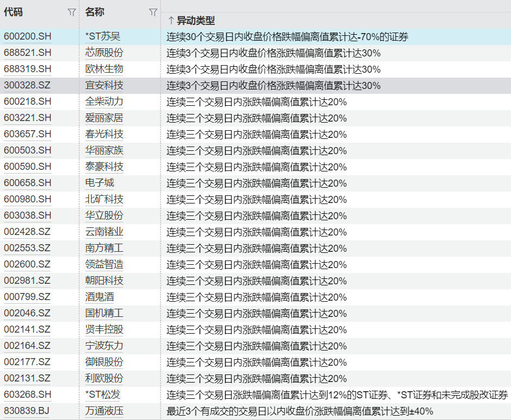Image resolution: width=511 pixels, height=420 pixels.
Task: Open stock code 002177.SZ
Action: [x=27, y=362]
